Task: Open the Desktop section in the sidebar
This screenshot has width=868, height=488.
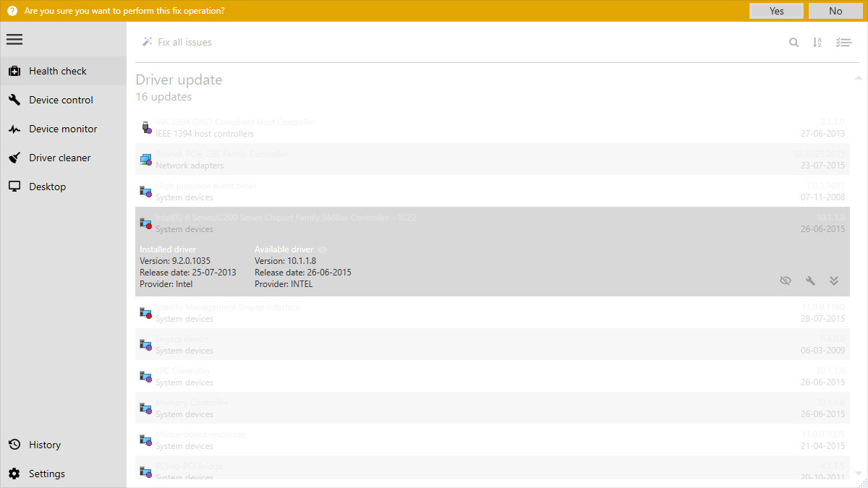Action: [x=14, y=187]
